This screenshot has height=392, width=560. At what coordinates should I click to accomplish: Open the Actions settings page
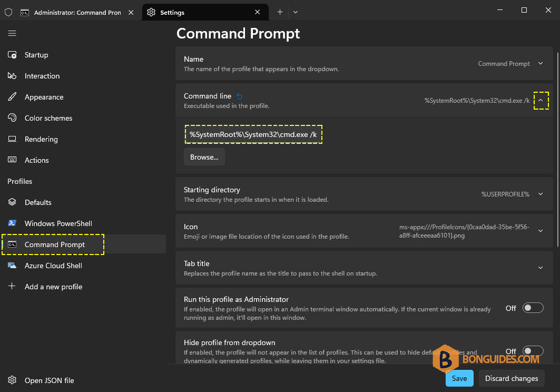coord(84,160)
